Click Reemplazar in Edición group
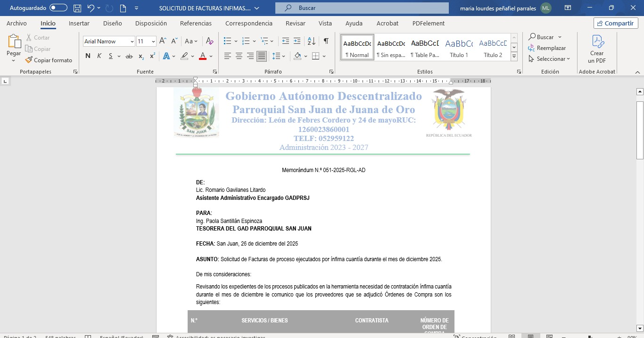Screen dimensions: 644x338 (x=547, y=48)
